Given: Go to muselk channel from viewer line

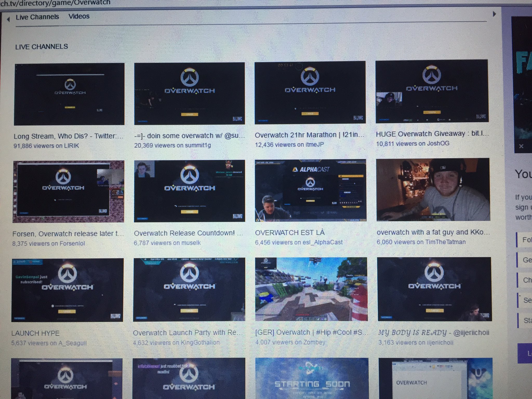Looking at the screenshot, I should pyautogui.click(x=167, y=243).
